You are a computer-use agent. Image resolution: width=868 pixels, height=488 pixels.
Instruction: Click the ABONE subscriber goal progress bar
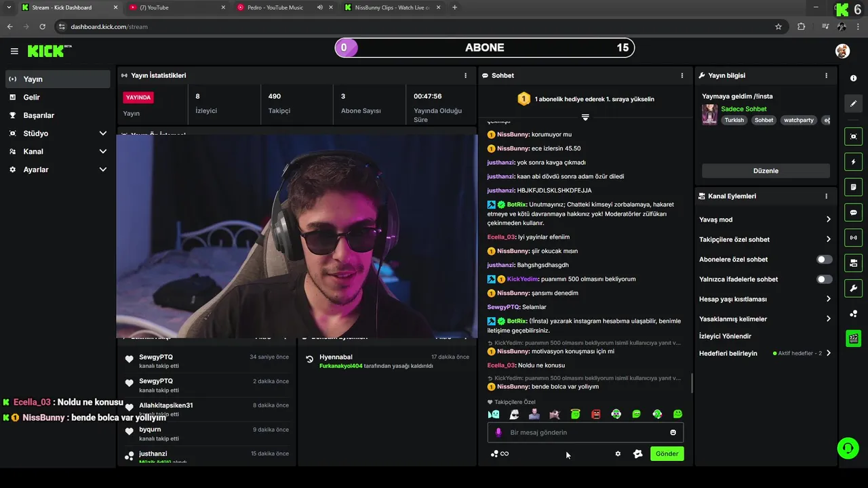485,48
